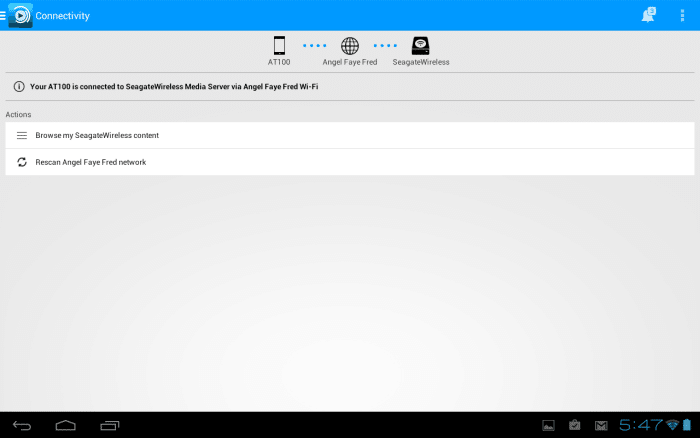Open the navigation drawer hamburger menu
The image size is (700, 438).
[3, 16]
